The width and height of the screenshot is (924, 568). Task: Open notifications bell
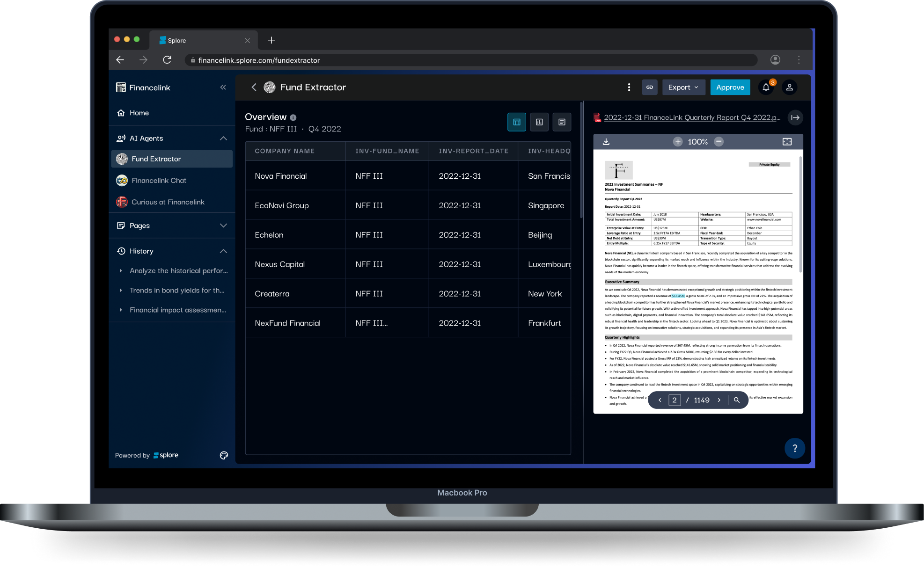766,87
